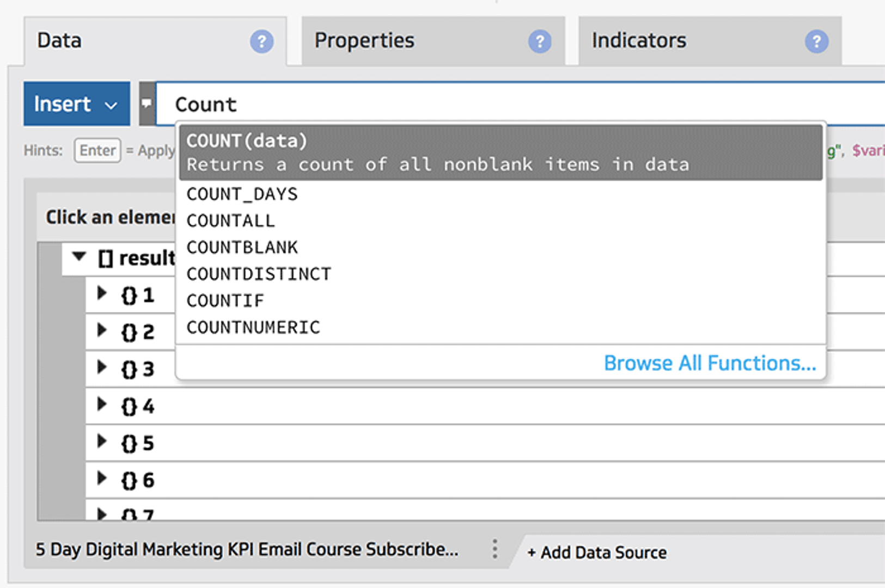
Task: Select COUNT_DAYS from the suggestion list
Action: 242,194
